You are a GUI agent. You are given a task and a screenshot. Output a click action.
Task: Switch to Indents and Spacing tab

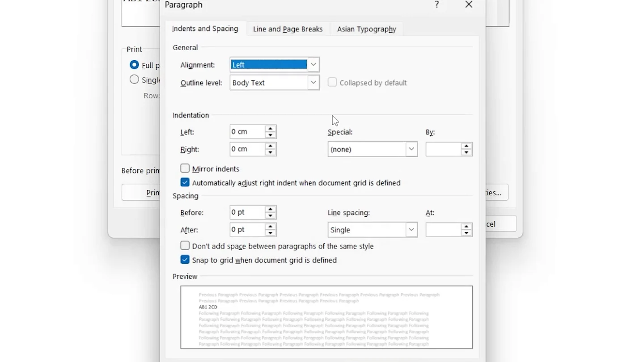pos(205,29)
